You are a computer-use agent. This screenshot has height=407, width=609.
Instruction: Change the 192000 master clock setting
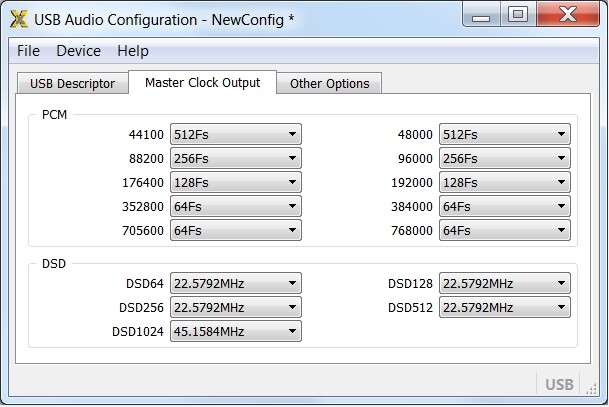[x=505, y=183]
